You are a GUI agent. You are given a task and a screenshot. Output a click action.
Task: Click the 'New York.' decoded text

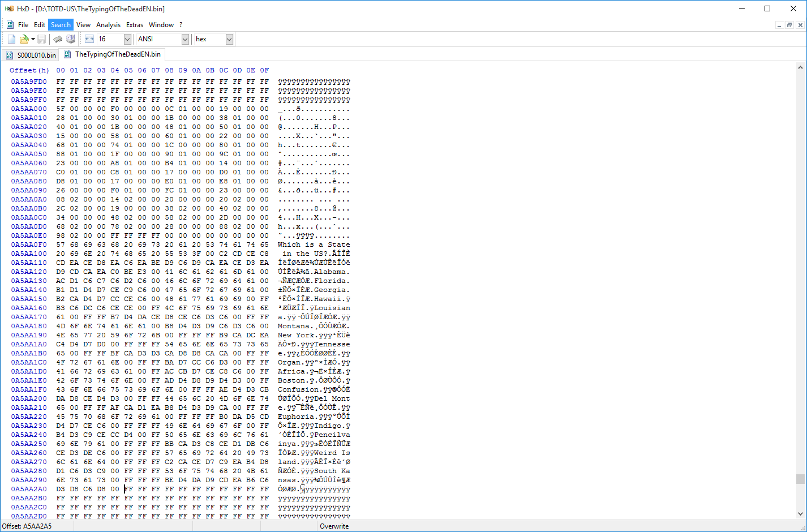click(x=298, y=335)
